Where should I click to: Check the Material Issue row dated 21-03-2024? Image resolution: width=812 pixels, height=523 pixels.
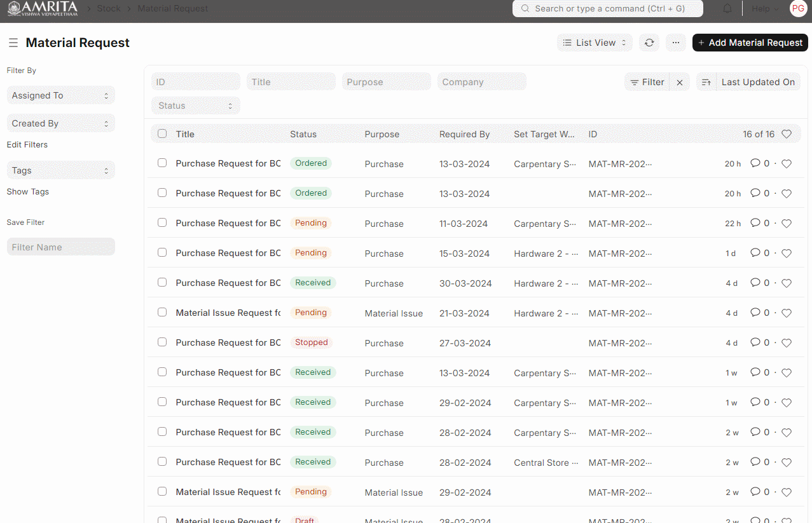tap(162, 313)
